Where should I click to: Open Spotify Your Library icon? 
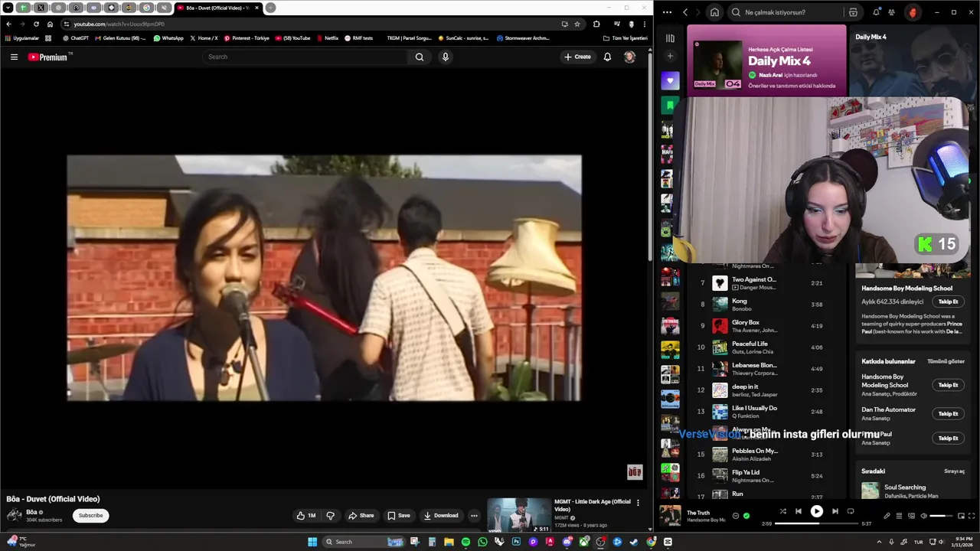coord(670,37)
